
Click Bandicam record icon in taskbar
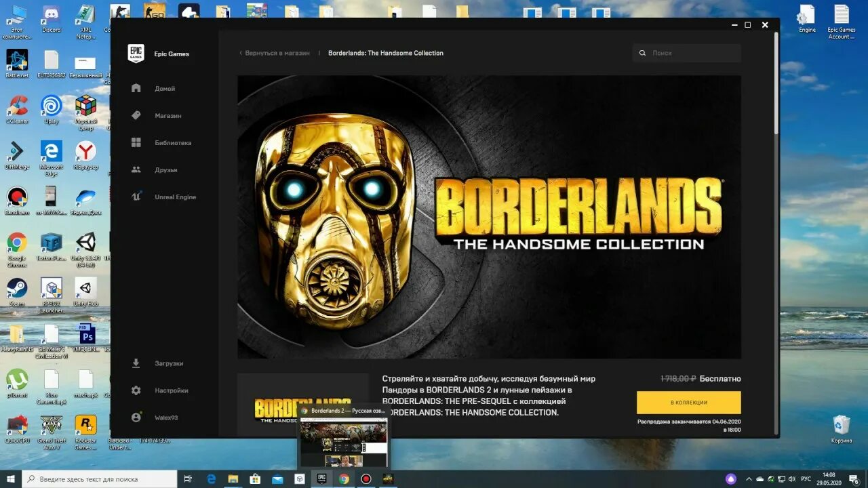click(366, 479)
